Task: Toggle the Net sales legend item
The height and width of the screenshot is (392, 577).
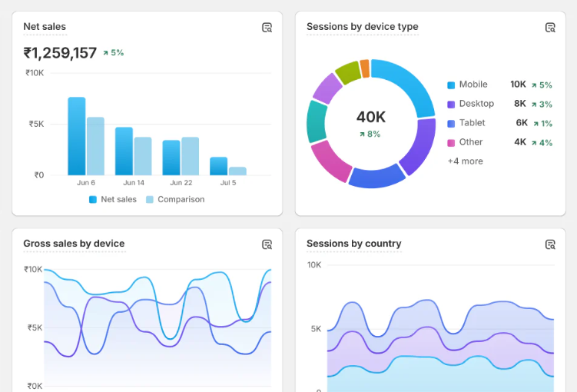Action: [113, 199]
